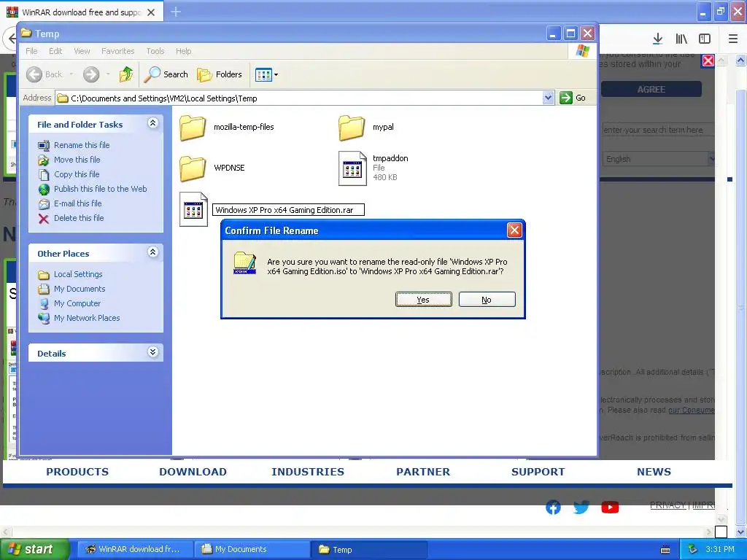Viewport: 747px width, 560px height.
Task: Click SUPPORT in WinRAR site navigation
Action: 538,472
